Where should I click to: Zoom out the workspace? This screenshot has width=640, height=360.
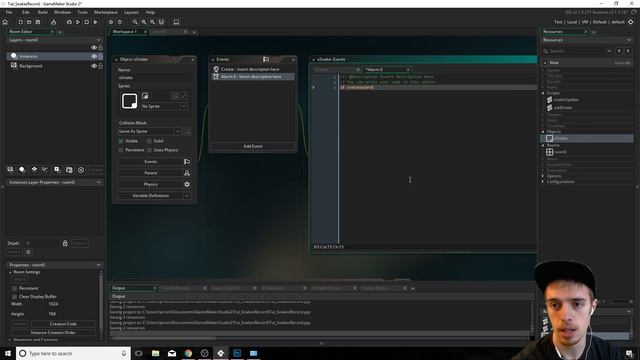pos(135,22)
